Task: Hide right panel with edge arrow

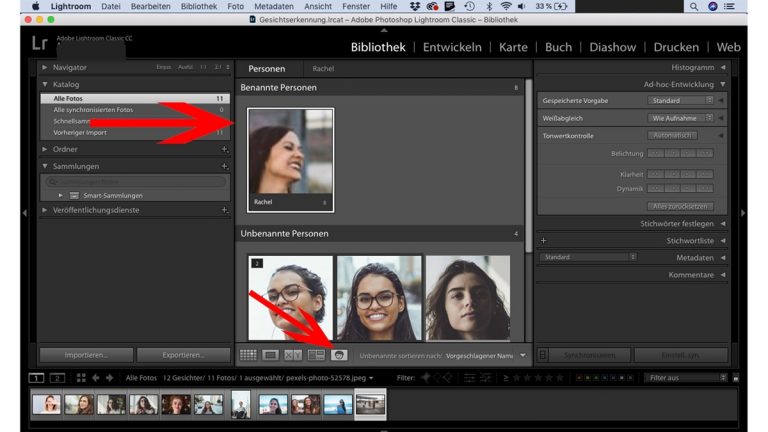Action: (x=743, y=213)
